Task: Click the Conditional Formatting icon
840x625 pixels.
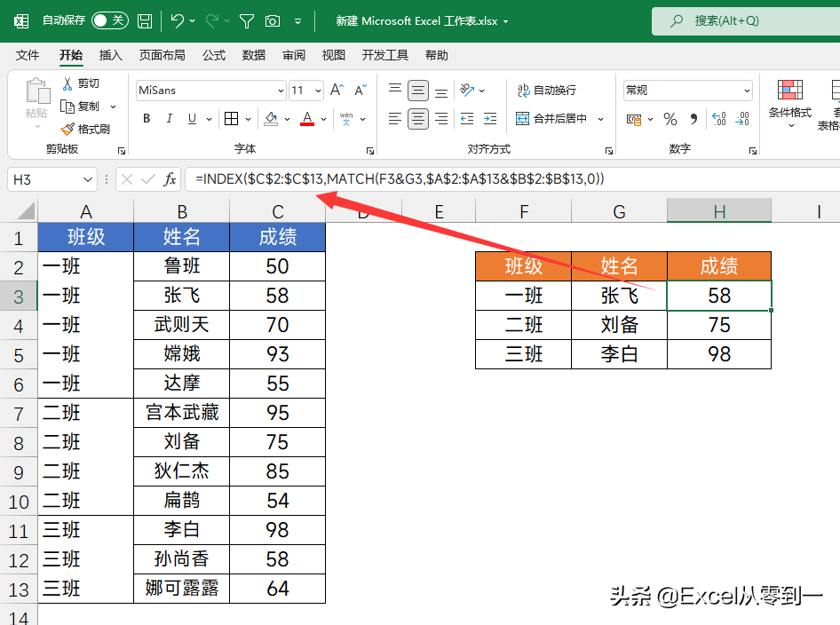Action: (790, 90)
